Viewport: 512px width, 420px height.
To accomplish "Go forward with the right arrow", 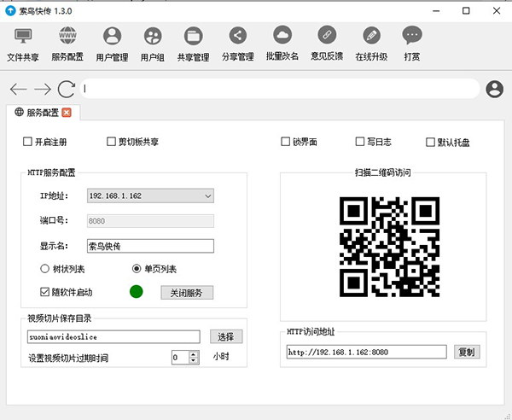I will point(43,89).
